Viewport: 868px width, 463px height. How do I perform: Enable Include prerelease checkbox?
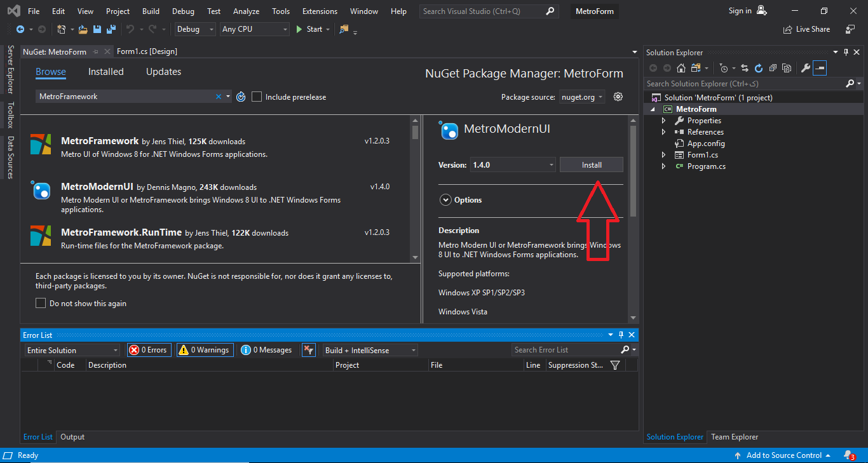click(257, 97)
